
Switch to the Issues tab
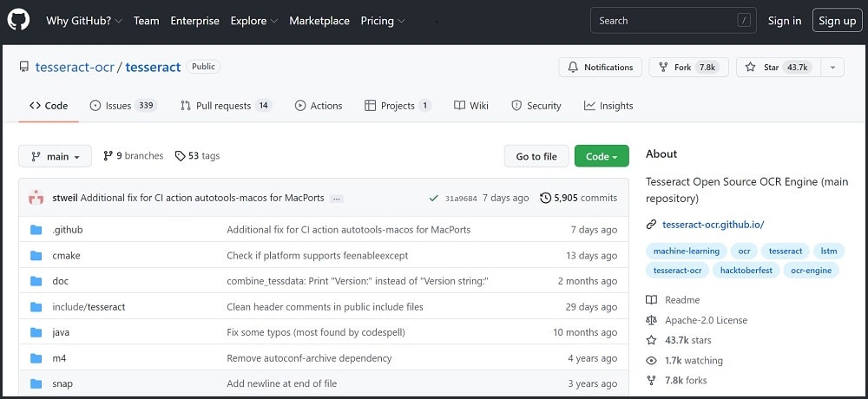[123, 106]
